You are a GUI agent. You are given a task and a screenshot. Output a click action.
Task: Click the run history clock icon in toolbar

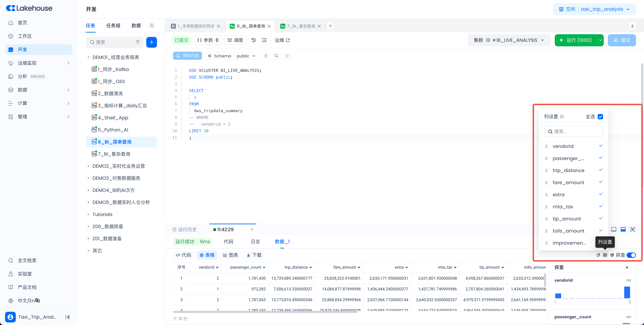tap(254, 40)
